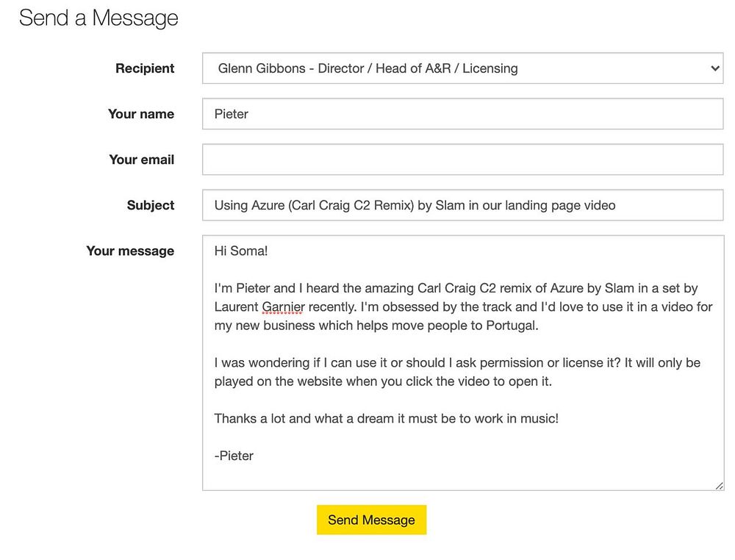Open the Recipient dropdown
The image size is (735, 560).
pyautogui.click(x=462, y=68)
